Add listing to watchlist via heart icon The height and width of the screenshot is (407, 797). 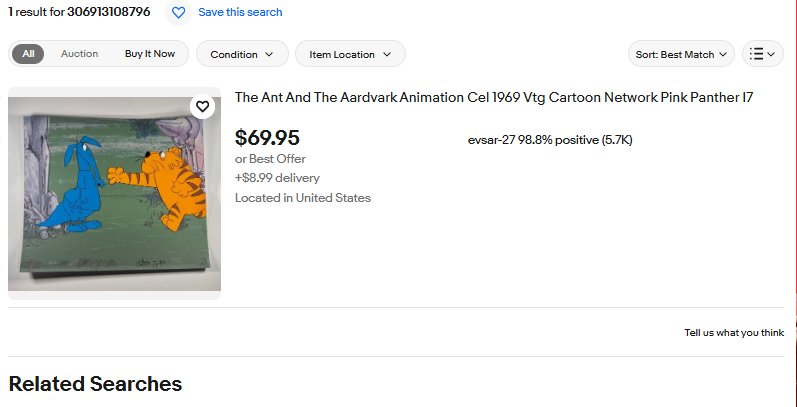(202, 107)
